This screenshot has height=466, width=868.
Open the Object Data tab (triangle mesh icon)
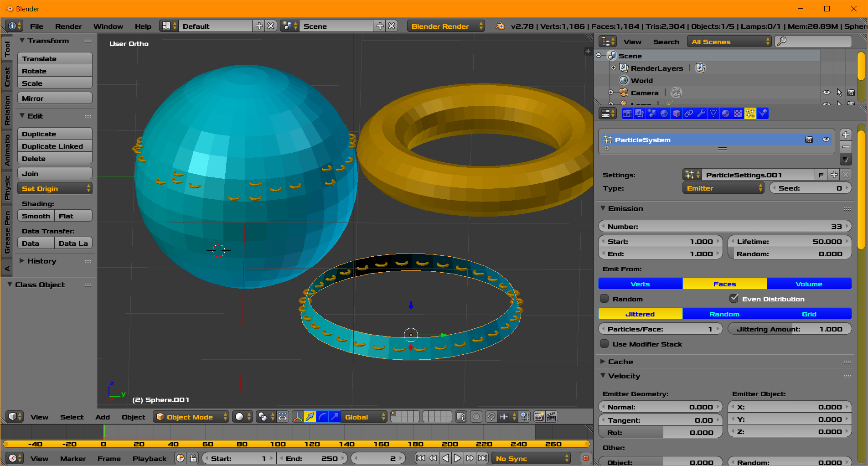713,114
